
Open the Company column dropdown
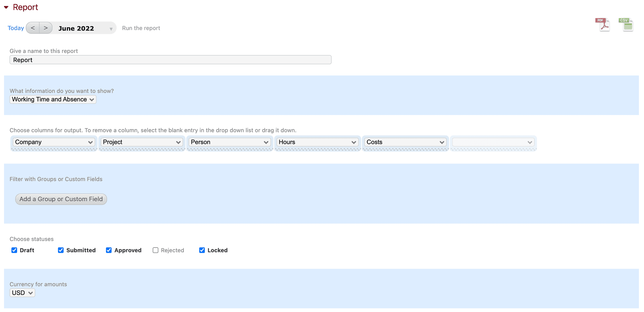54,142
